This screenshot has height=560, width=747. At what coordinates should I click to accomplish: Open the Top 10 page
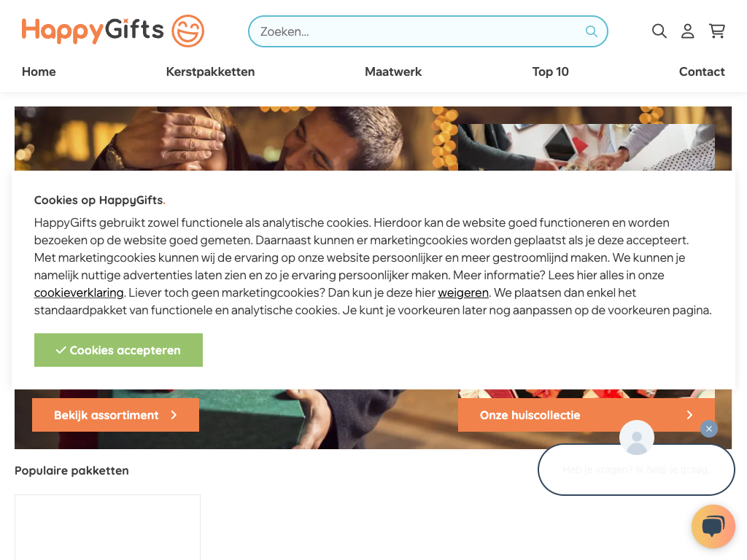pyautogui.click(x=550, y=72)
